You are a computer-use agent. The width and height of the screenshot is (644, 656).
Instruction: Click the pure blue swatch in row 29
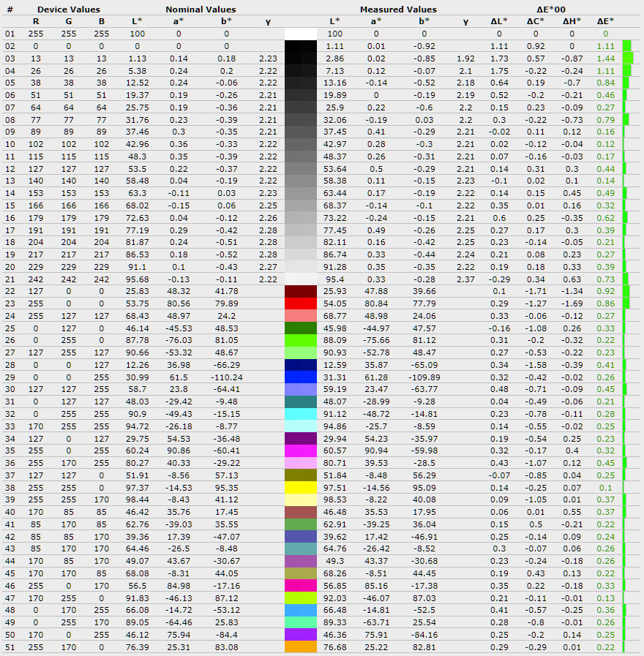pos(300,377)
